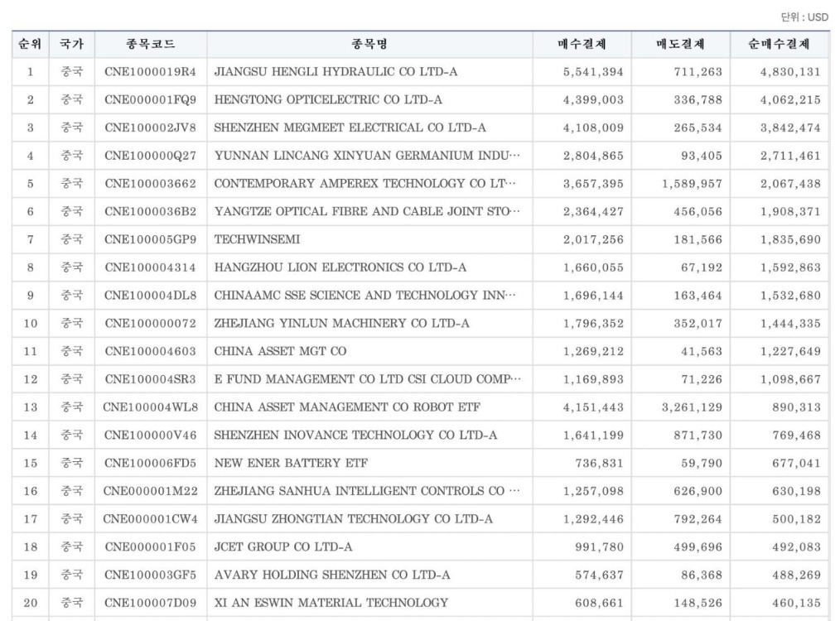Click the 순매수결제 column header
Viewport: 840px width, 621px height.
point(780,45)
